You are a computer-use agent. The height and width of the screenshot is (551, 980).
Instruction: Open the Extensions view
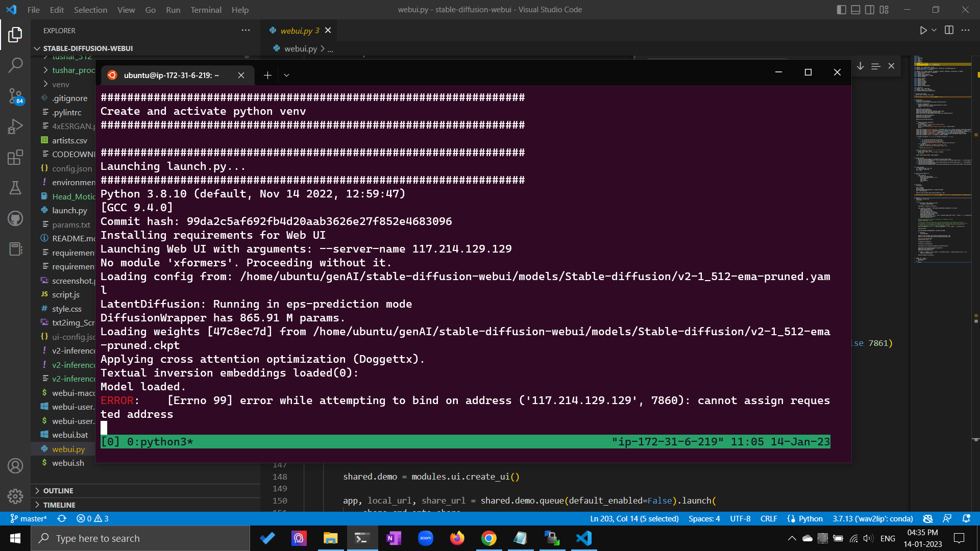(x=15, y=157)
